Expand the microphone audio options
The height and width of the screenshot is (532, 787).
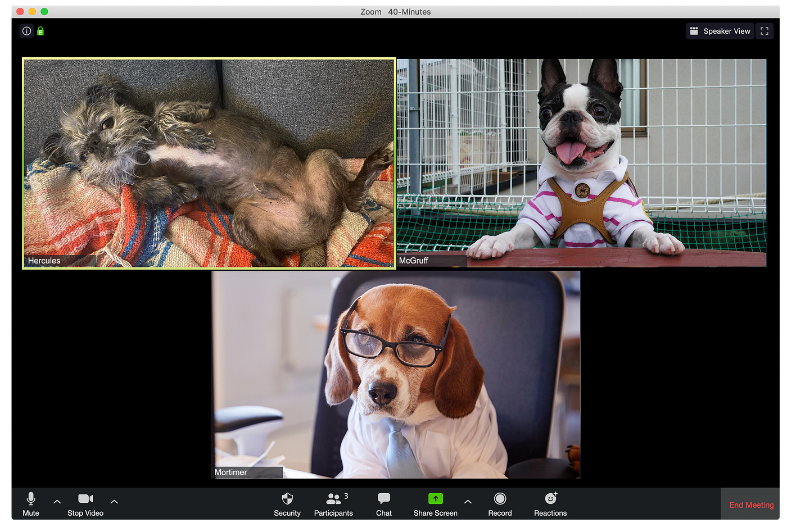pos(57,501)
